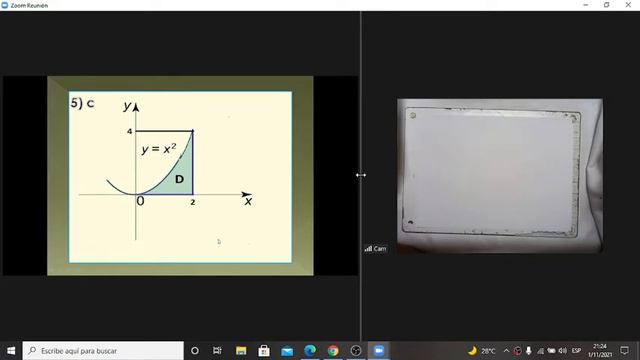The width and height of the screenshot is (640, 360).
Task: Open the volume speaker tray icon
Action: 562,351
